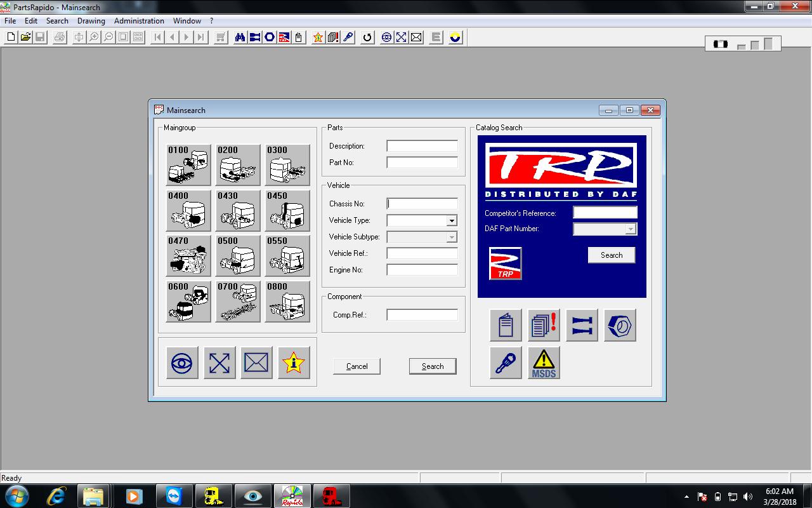812x508 pixels.
Task: Open the Search menu
Action: [57, 20]
